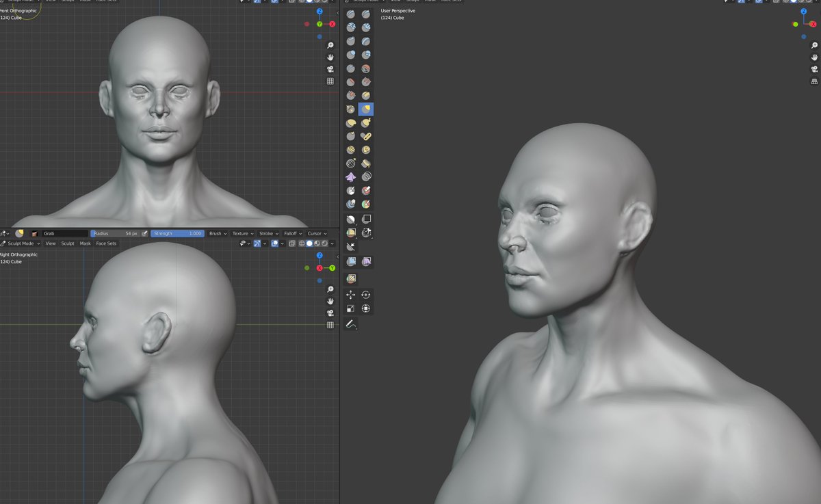
Task: Select the Cloth Filter tool
Action: pyautogui.click(x=366, y=262)
